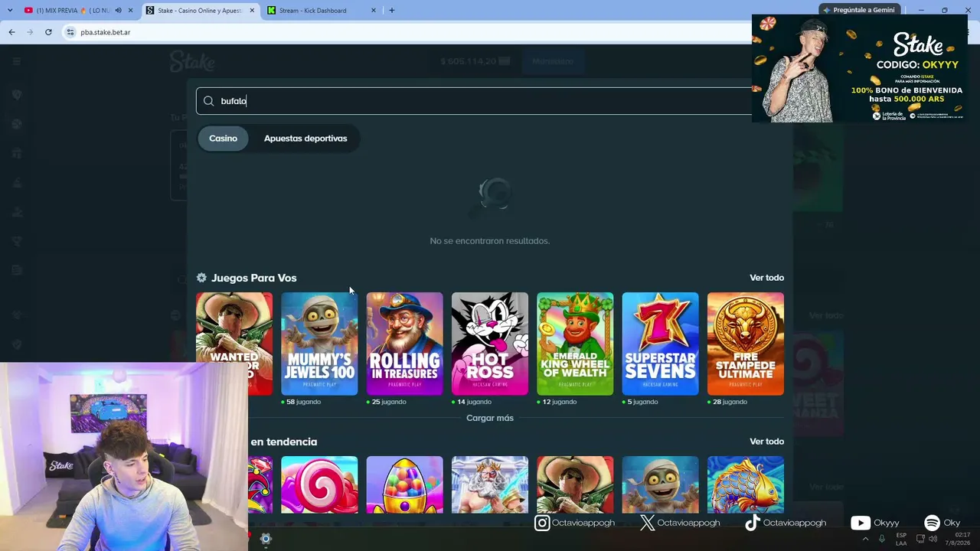Click the "No se encontraron resultados" message
This screenshot has height=551, width=980.
coord(490,241)
